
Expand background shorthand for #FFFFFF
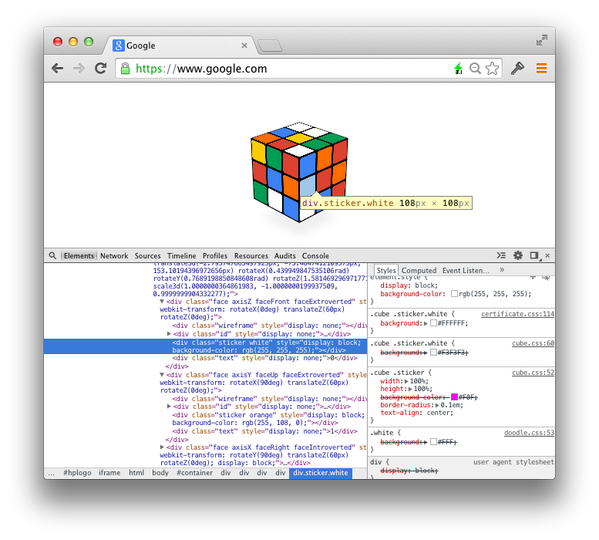click(426, 323)
